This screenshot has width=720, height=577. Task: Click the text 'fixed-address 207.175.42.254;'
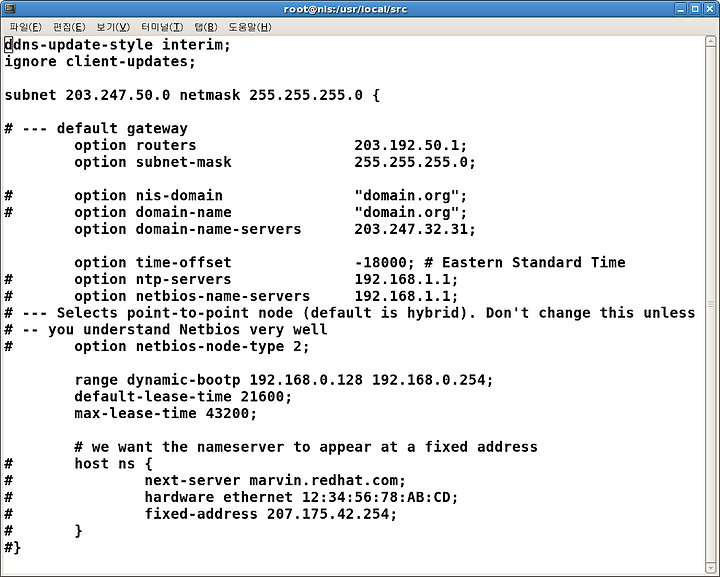(271, 514)
